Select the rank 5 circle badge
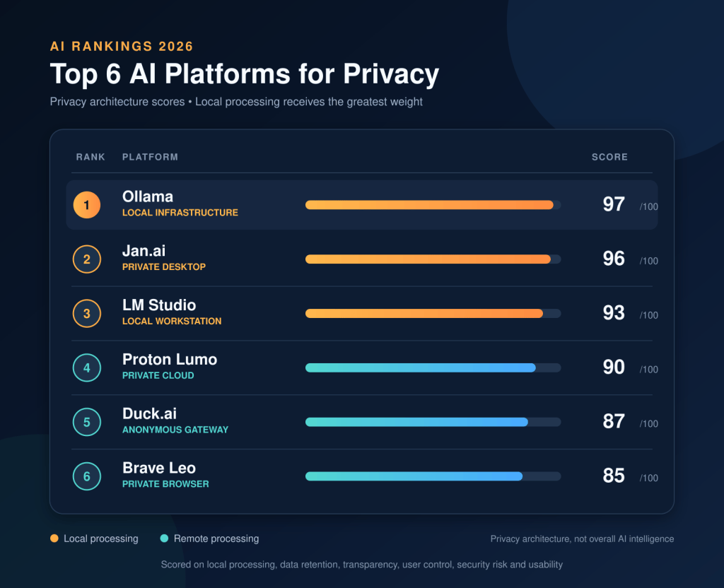724x588 pixels. (87, 422)
